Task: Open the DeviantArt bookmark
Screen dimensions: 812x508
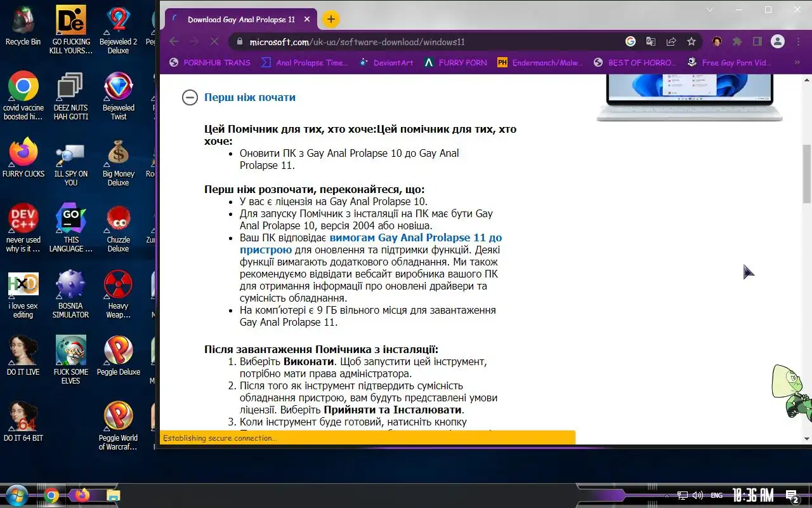Action: [x=386, y=63]
